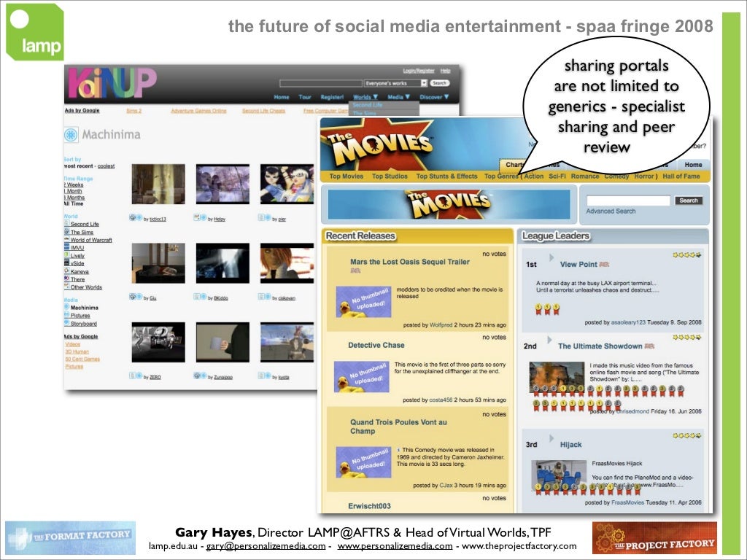Click the icon beside the Storyboard media link
747x560 pixels.
tap(66, 323)
